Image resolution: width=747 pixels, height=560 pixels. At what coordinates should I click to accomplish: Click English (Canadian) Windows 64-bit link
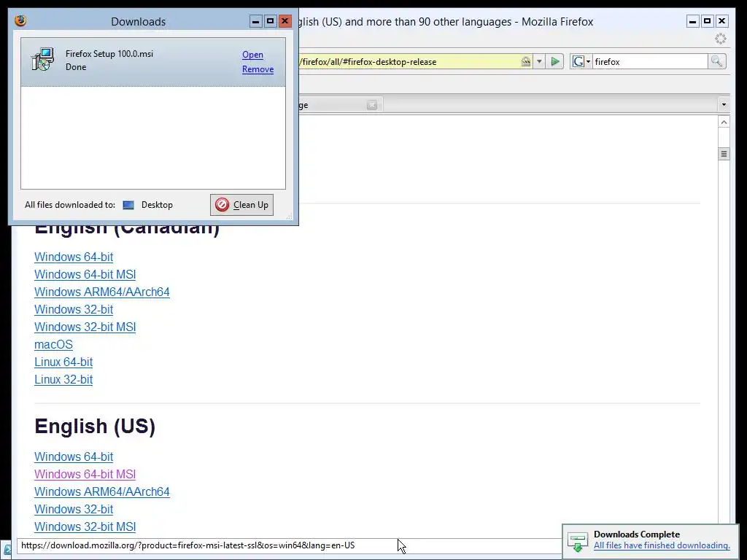click(74, 257)
